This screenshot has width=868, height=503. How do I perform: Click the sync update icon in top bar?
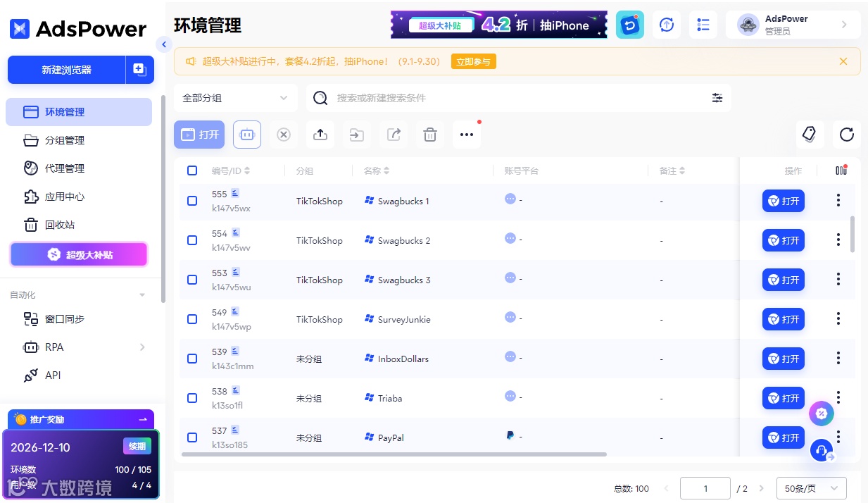(x=667, y=25)
